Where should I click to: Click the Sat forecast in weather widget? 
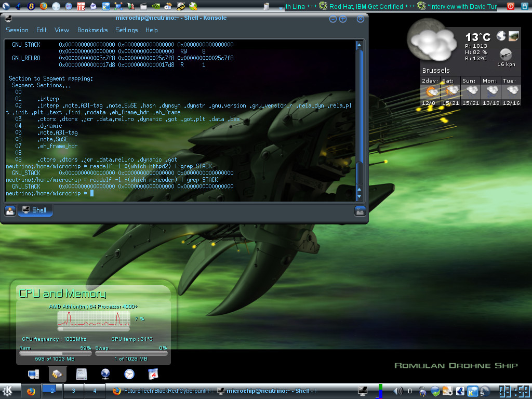(450, 91)
